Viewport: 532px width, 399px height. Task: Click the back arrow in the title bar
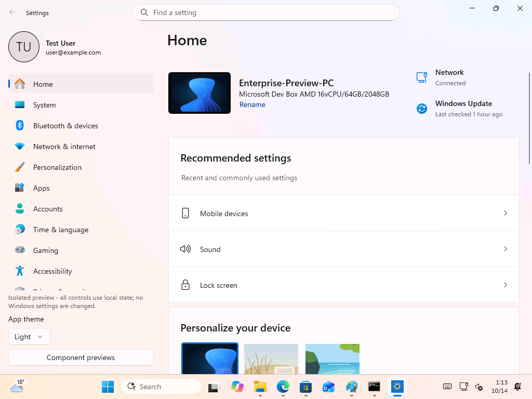point(12,12)
